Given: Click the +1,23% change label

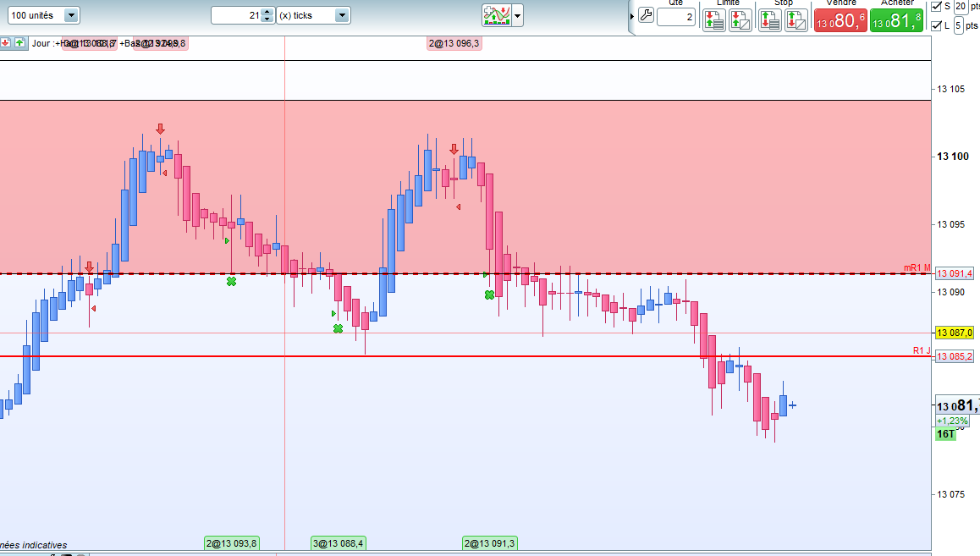Looking at the screenshot, I should [x=953, y=421].
